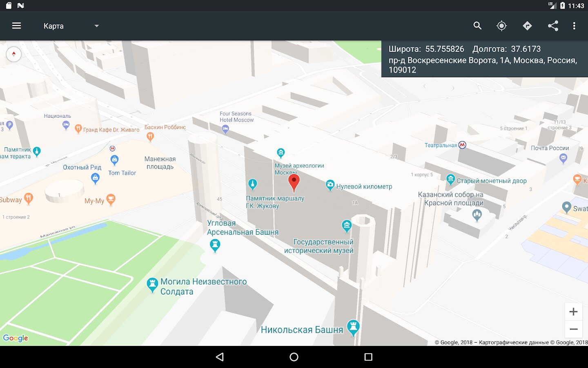Tap the Театральная metro station icon
This screenshot has height=368, width=588.
(462, 145)
